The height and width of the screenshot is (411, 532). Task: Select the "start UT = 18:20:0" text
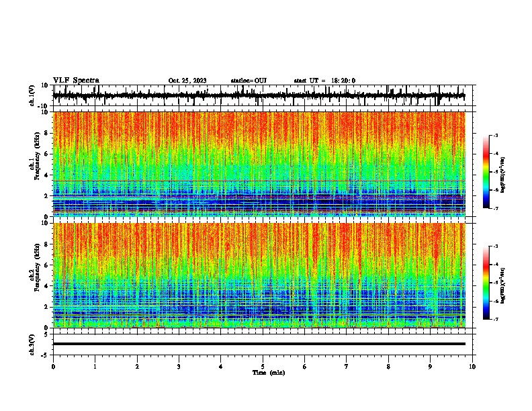pos(324,81)
